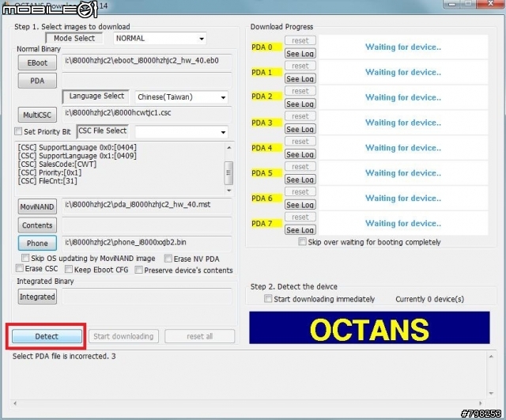The width and height of the screenshot is (506, 420).
Task: Click See Log for PDA 3
Action: click(300, 129)
